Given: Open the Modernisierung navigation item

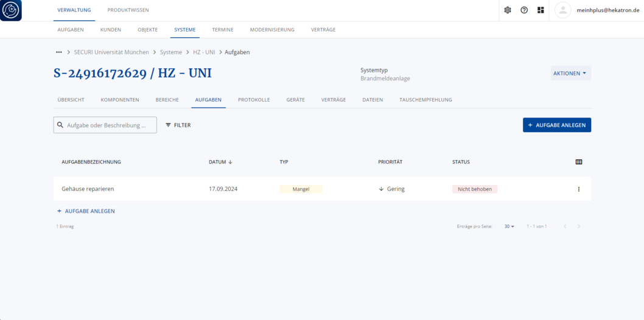Looking at the screenshot, I should (272, 30).
